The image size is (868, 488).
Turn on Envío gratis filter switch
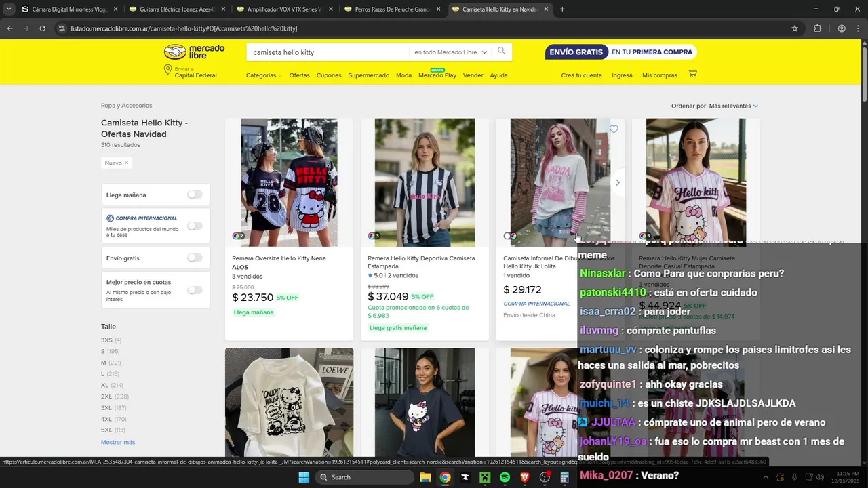(x=195, y=258)
